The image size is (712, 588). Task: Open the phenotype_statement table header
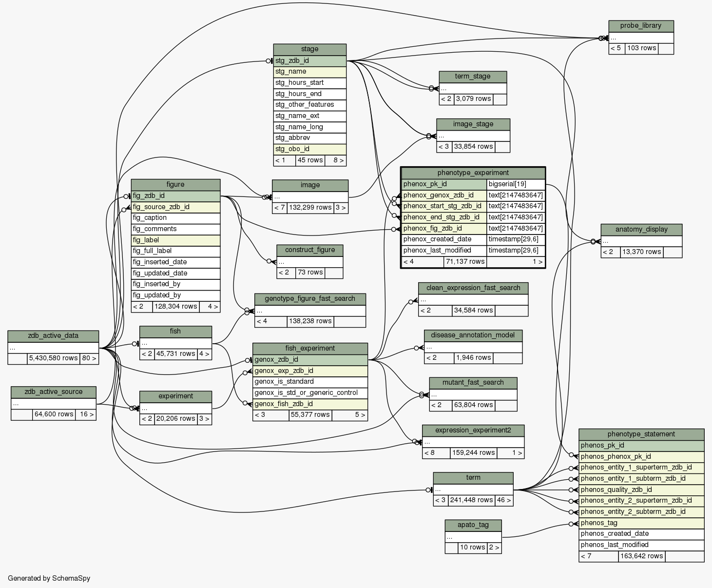pyautogui.click(x=641, y=434)
